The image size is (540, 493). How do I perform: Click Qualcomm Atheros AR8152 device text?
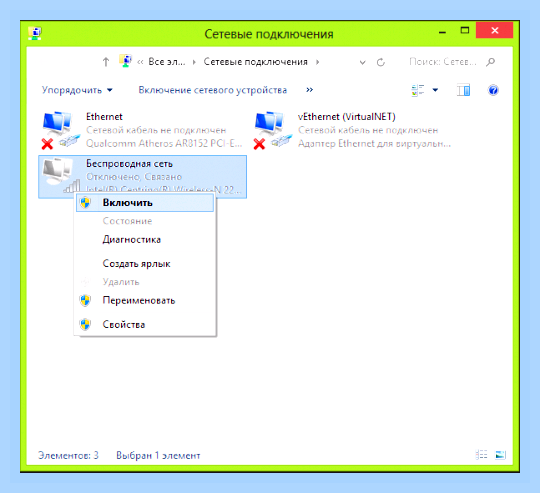point(164,143)
